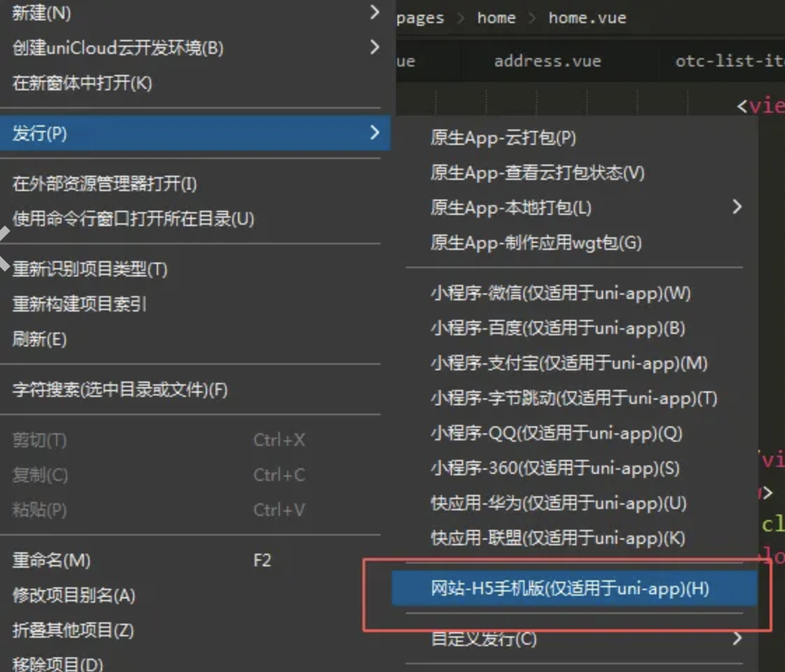Open the 发行(P) menu entry
Viewport: 785px width, 672px height.
coord(195,133)
